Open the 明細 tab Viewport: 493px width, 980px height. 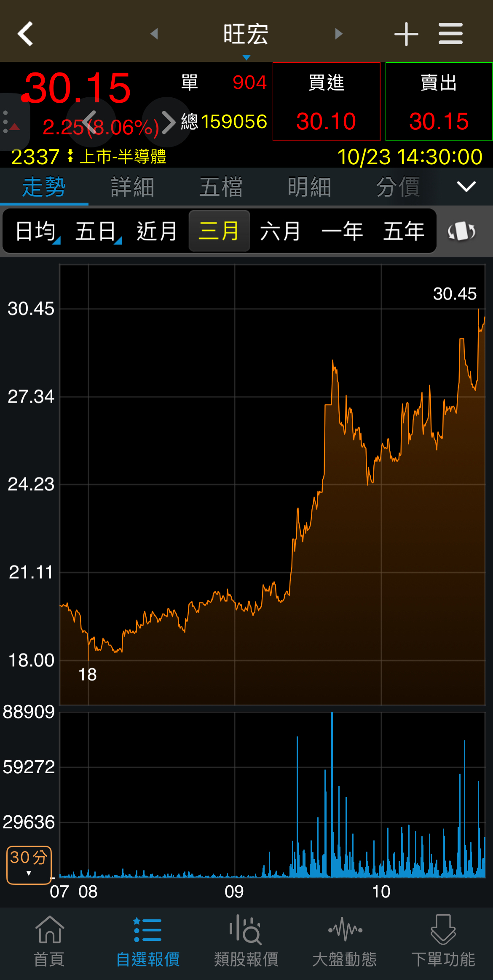point(310,187)
